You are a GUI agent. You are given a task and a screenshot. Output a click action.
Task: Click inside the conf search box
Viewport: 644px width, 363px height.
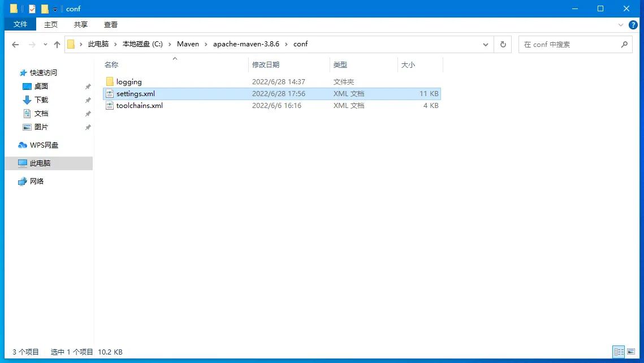click(571, 44)
